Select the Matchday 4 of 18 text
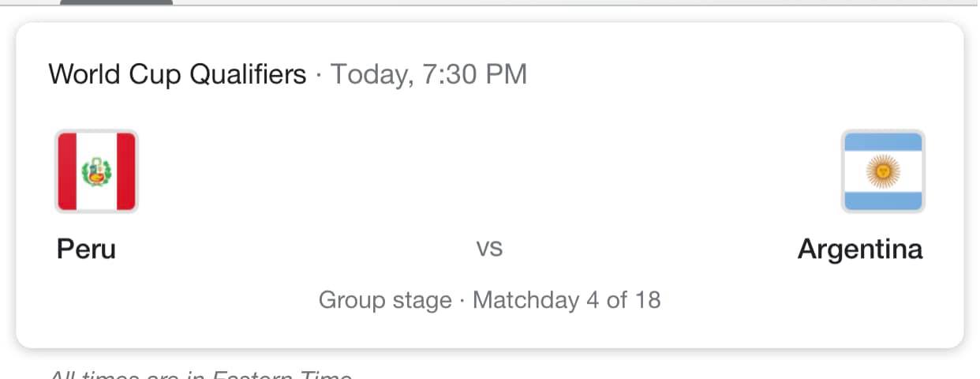 click(566, 300)
